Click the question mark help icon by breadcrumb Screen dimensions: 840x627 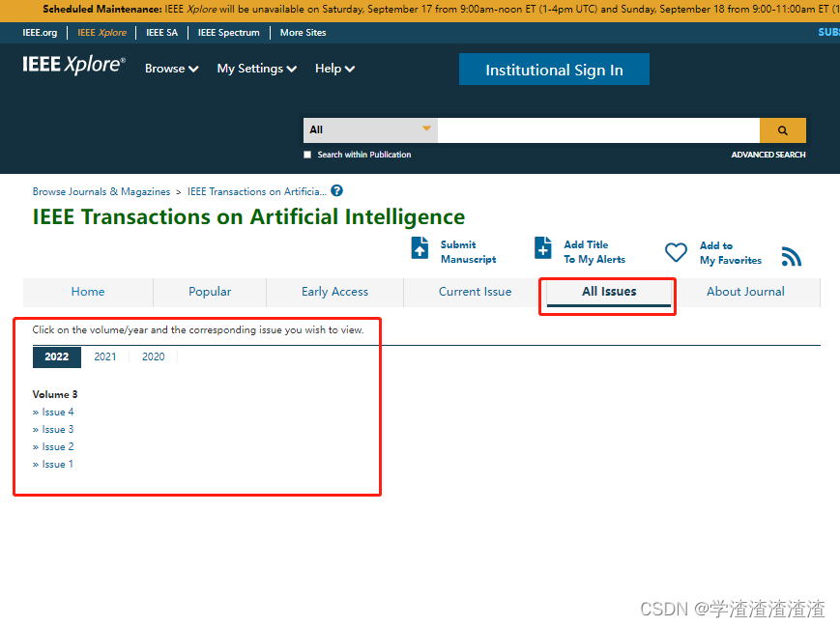[x=337, y=190]
